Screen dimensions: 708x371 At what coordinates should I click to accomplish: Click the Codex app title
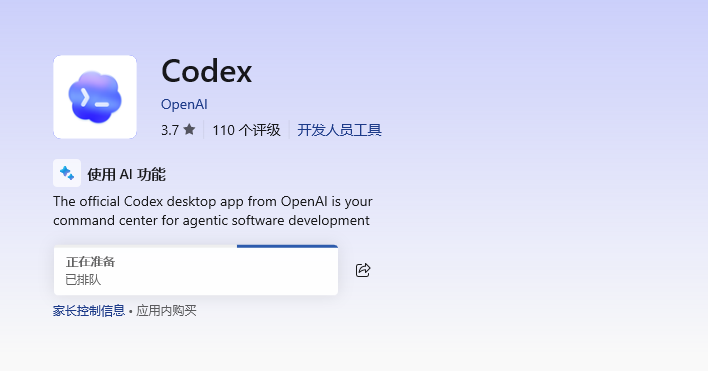click(207, 71)
